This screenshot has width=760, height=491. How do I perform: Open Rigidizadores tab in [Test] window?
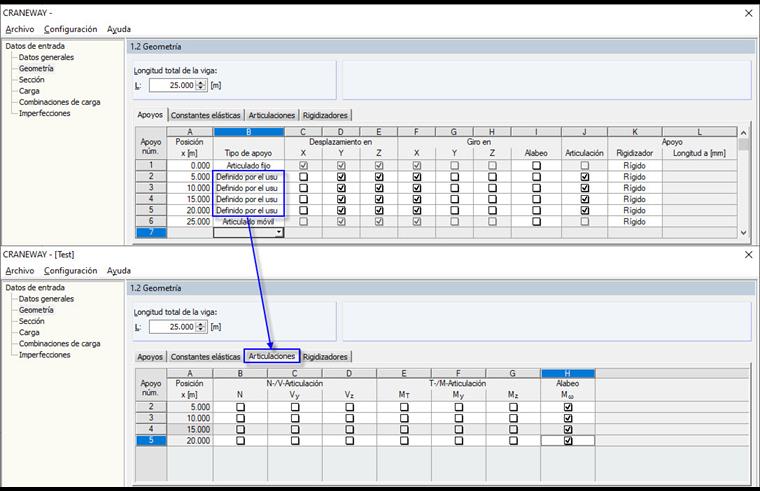pyautogui.click(x=325, y=357)
